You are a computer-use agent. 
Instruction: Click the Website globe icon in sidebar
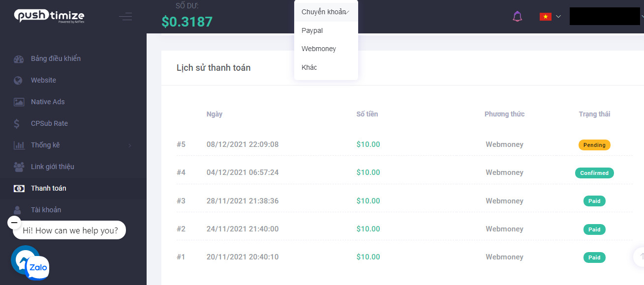pos(19,81)
